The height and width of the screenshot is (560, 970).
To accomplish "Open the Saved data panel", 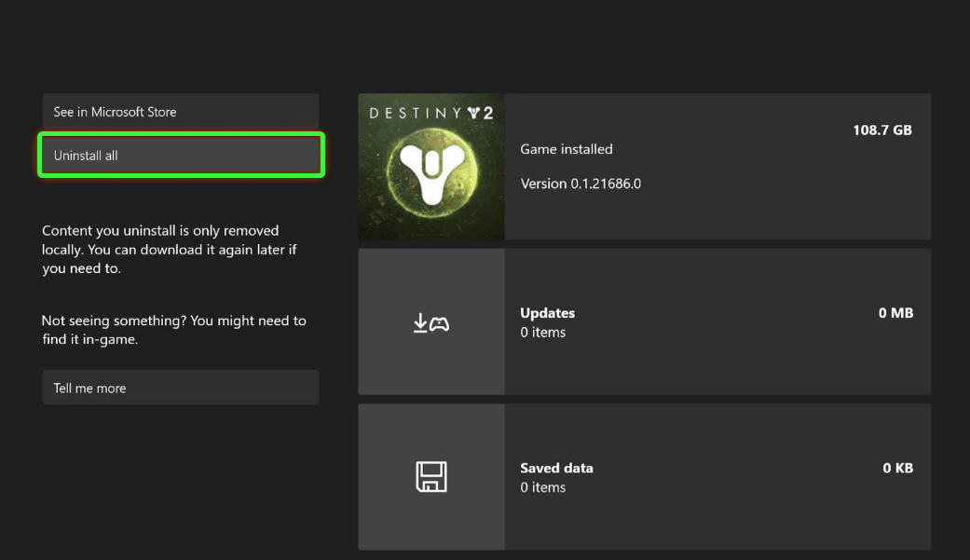I will [717, 476].
